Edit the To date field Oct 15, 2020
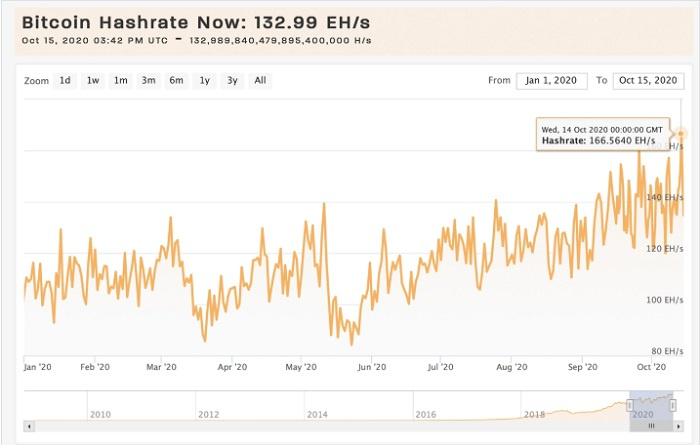Screen dimensions: 700x445 [648, 81]
